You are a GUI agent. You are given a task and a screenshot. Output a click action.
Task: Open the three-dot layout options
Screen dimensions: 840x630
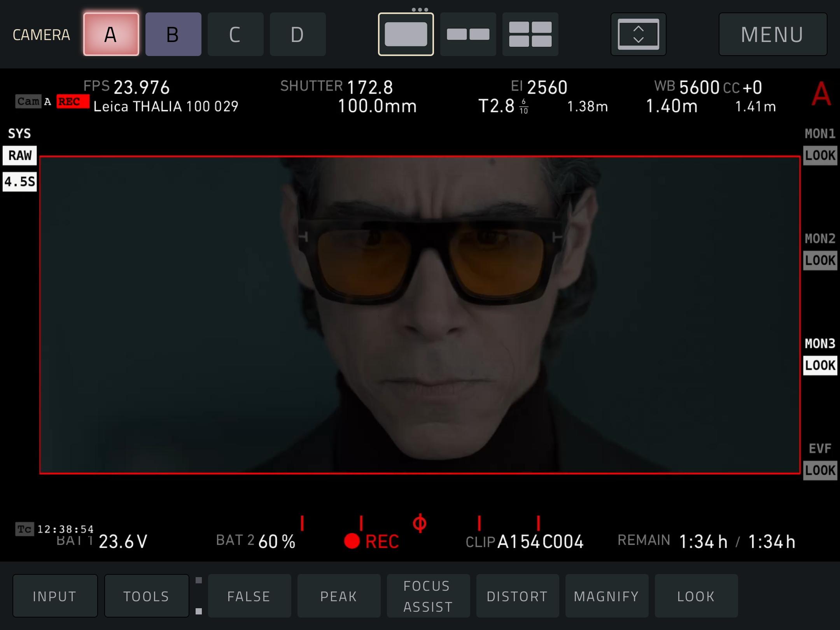pyautogui.click(x=420, y=9)
